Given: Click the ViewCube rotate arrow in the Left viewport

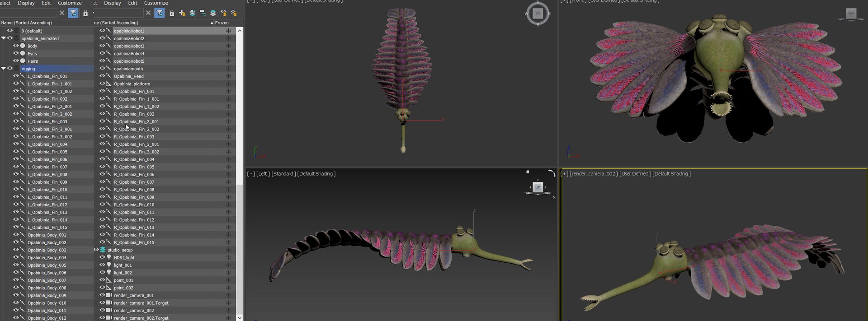Looking at the screenshot, I should (552, 172).
